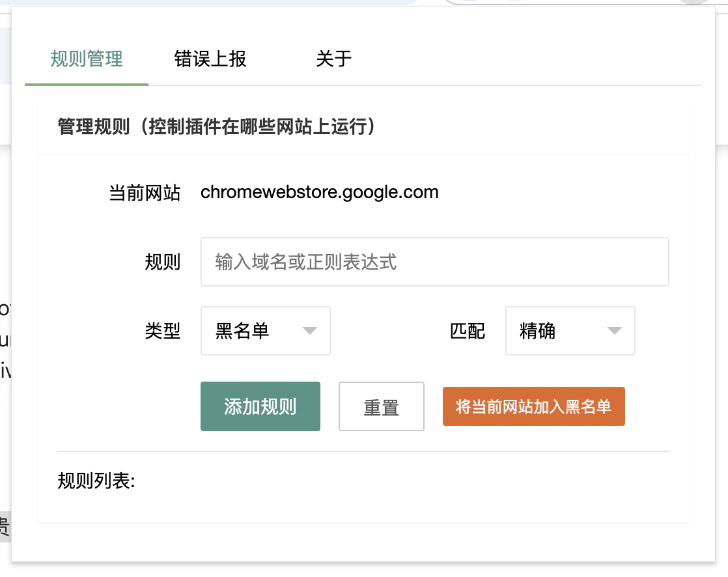The image size is (728, 577).
Task: Click the 类型 label text
Action: pyautogui.click(x=163, y=331)
